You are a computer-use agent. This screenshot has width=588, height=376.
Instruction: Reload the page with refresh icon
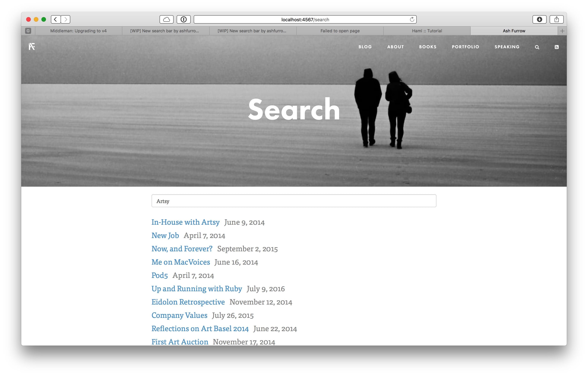click(x=412, y=19)
